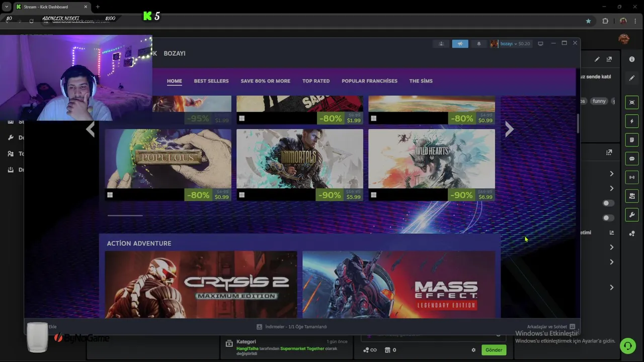644x362 pixels.
Task: Open chat settings gear beside Gönder
Action: tap(473, 350)
